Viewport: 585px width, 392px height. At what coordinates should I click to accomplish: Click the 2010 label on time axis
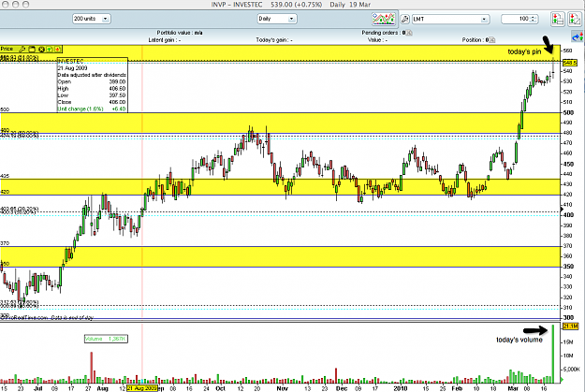(x=401, y=388)
